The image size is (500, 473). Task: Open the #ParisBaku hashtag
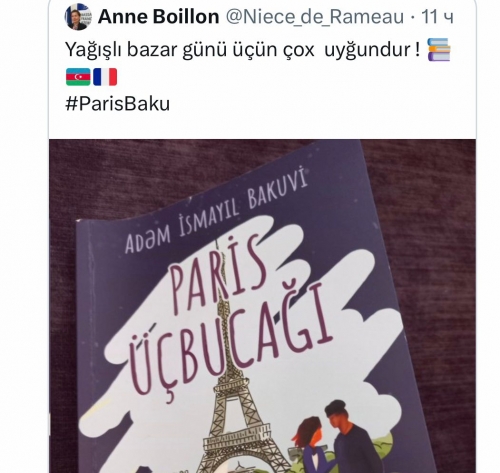coord(118,104)
